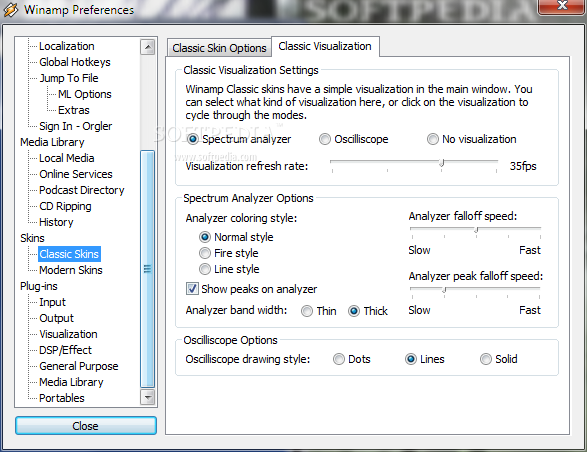
Task: Open Local Media preferences
Action: pos(67,158)
